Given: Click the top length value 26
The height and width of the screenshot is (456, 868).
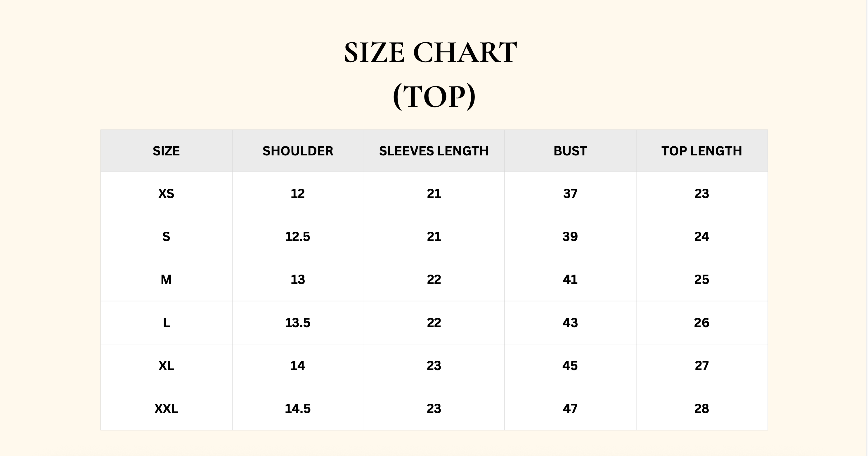Looking at the screenshot, I should [701, 323].
